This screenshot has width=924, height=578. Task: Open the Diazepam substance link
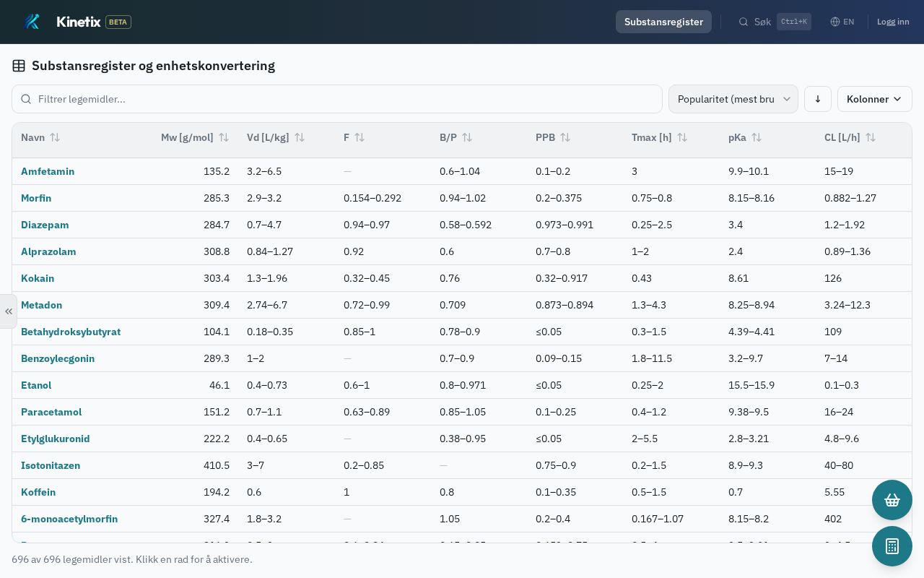coord(45,225)
